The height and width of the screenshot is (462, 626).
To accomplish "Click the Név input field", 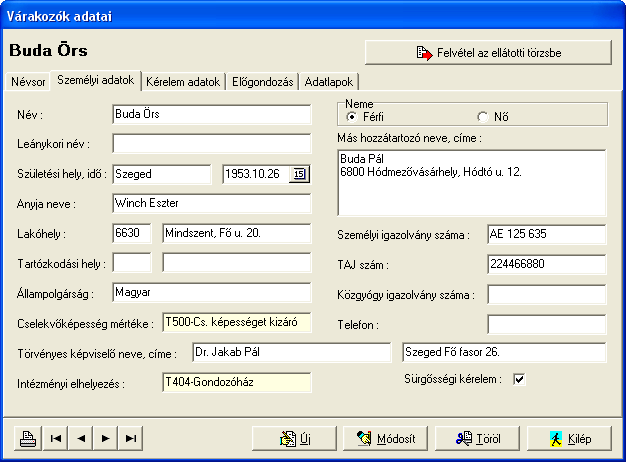I will pos(212,114).
